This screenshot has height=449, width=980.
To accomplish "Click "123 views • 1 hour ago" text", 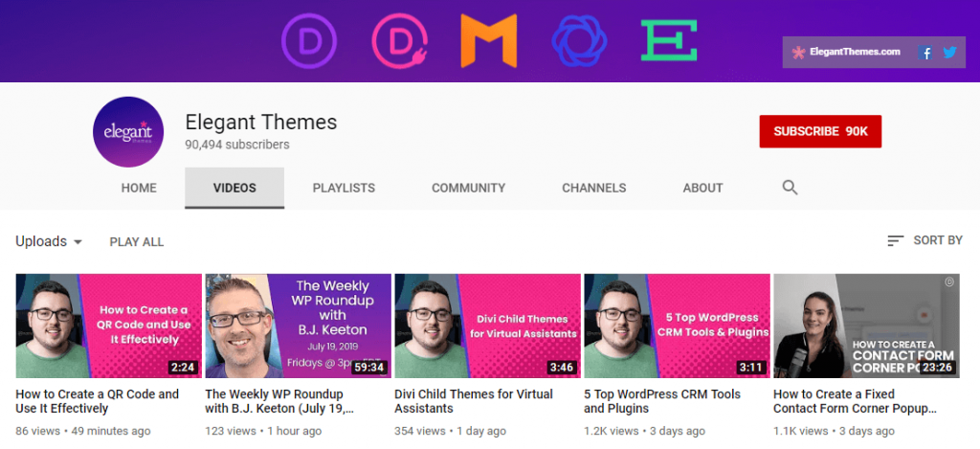I will [263, 431].
